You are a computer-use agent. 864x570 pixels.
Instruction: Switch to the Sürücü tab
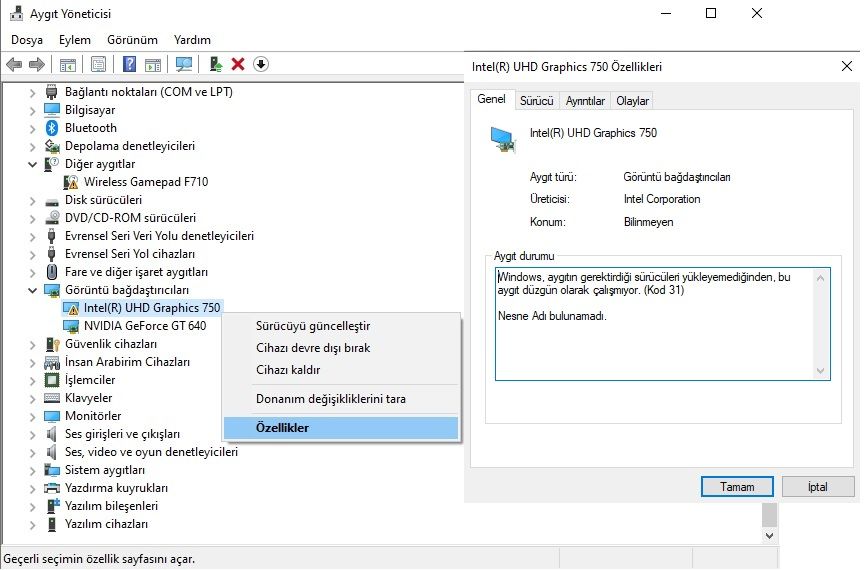click(536, 101)
